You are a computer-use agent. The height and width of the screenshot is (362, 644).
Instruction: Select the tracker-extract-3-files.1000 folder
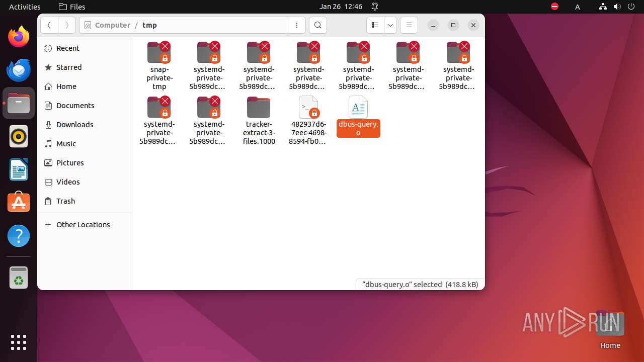[259, 120]
